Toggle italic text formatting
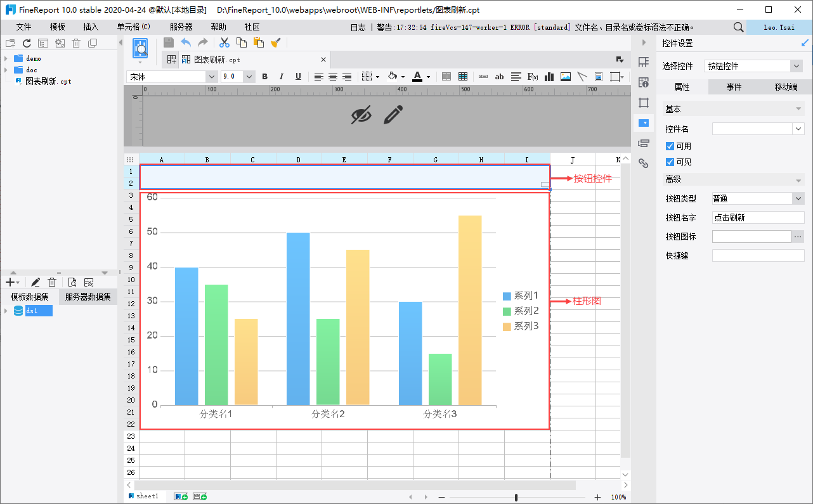 pyautogui.click(x=282, y=77)
